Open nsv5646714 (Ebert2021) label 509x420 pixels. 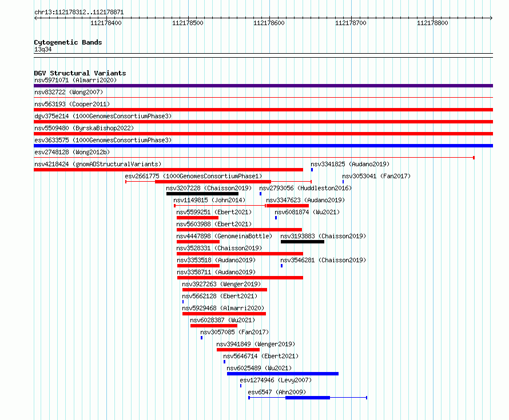coord(261,356)
